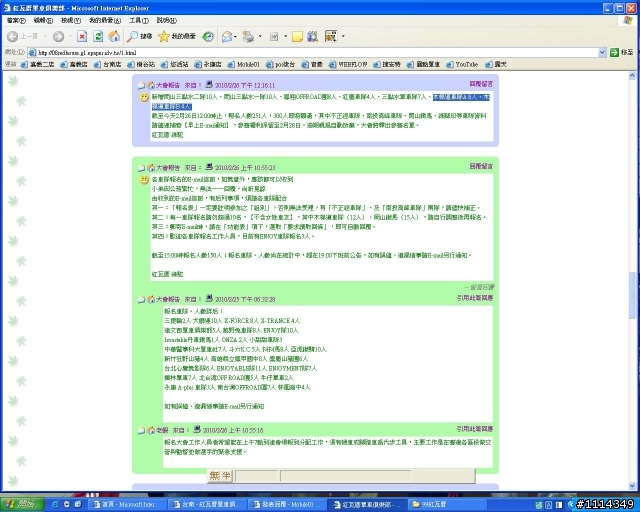Viewport: 640px width, 512px height.
Task: Click the Windows flag logo at top right
Action: pos(628,20)
